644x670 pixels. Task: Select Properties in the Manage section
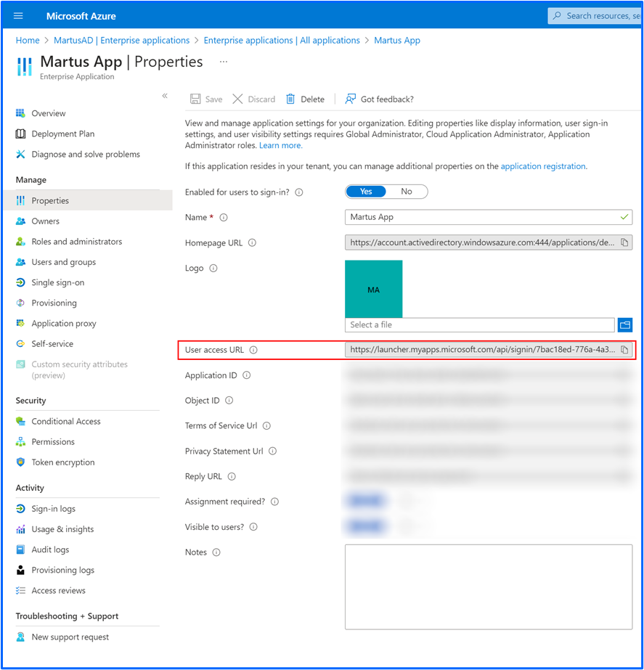click(x=88, y=200)
